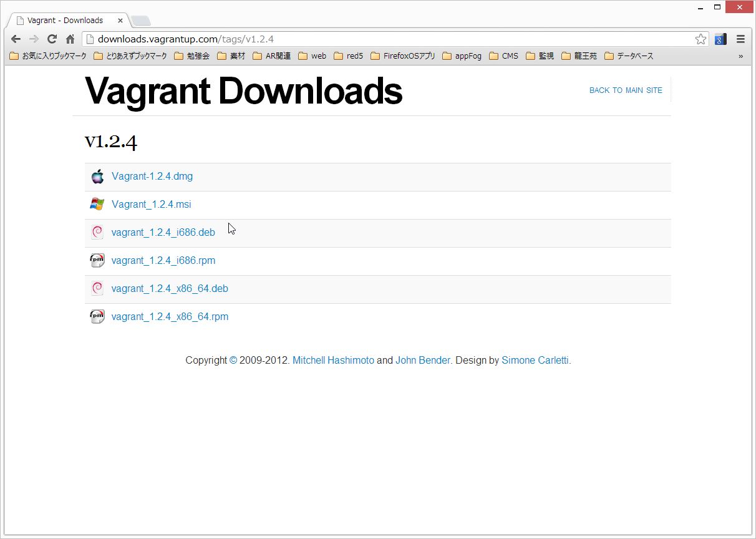Click the copyright © symbol link
Viewport: 756px width, 539px height.
233,361
